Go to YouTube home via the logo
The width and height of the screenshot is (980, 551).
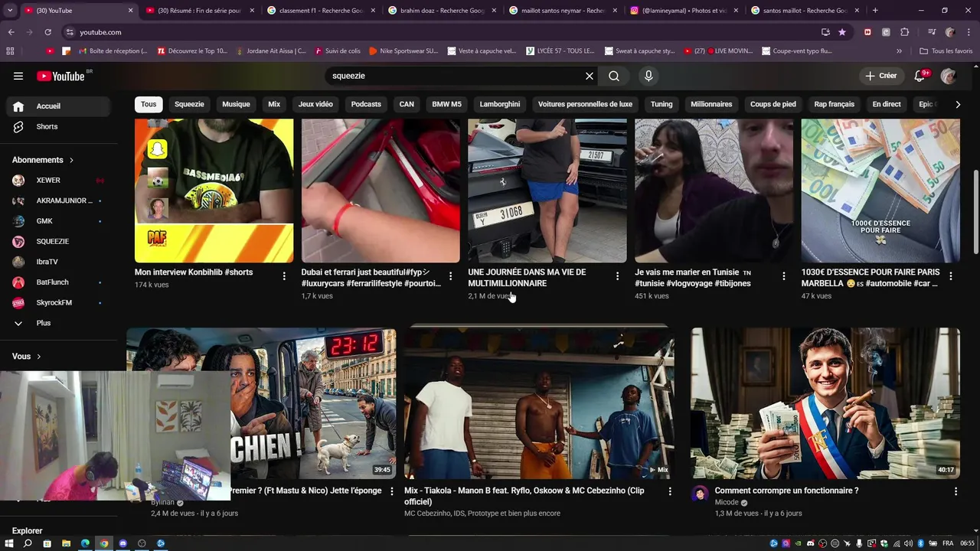(x=60, y=76)
